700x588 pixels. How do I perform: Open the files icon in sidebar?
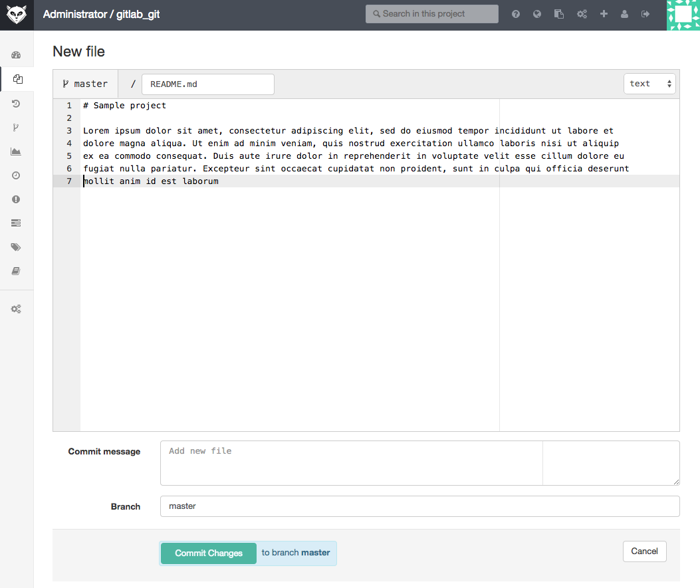point(17,79)
